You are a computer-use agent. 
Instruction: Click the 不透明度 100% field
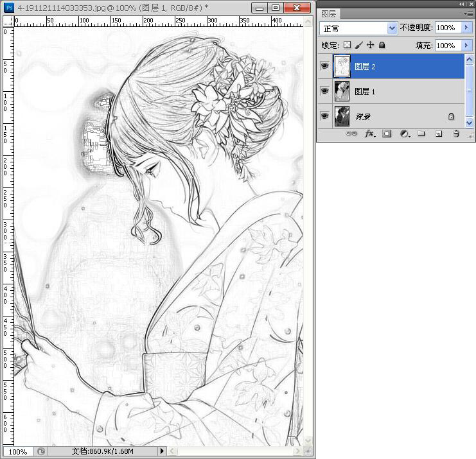448,28
